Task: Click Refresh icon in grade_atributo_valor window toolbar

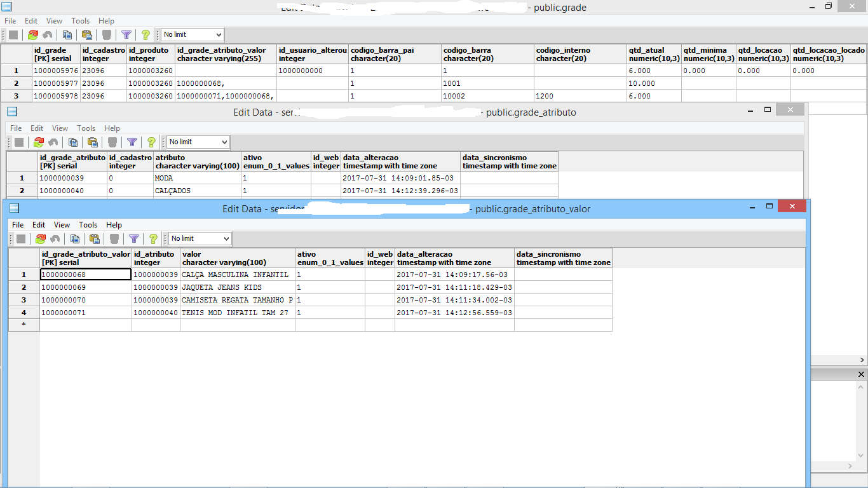Action: (41, 239)
